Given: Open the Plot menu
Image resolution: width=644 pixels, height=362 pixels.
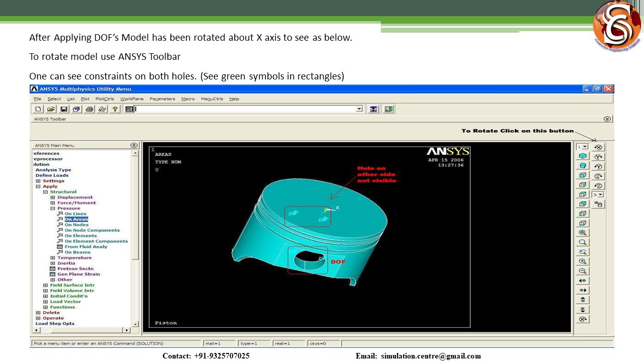Looking at the screenshot, I should (85, 99).
